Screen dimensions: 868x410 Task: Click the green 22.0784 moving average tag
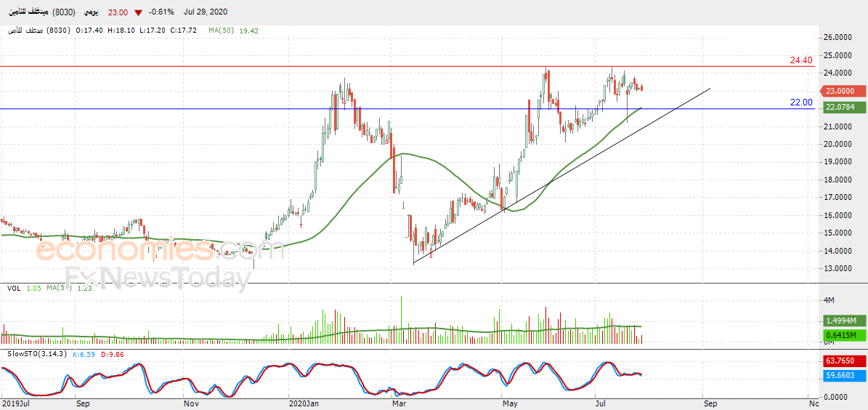coord(843,108)
